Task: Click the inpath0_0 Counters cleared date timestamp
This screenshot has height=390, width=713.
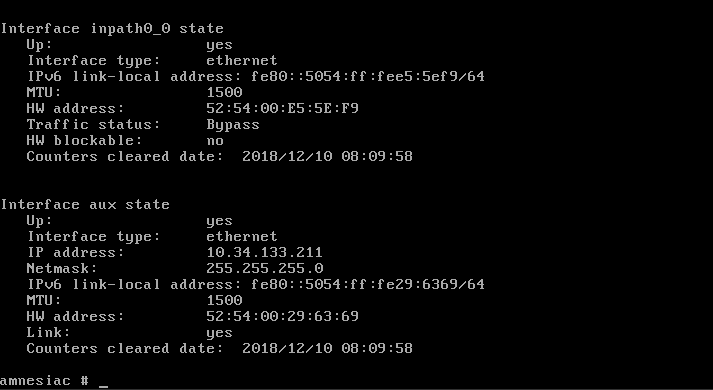Action: pos(327,156)
